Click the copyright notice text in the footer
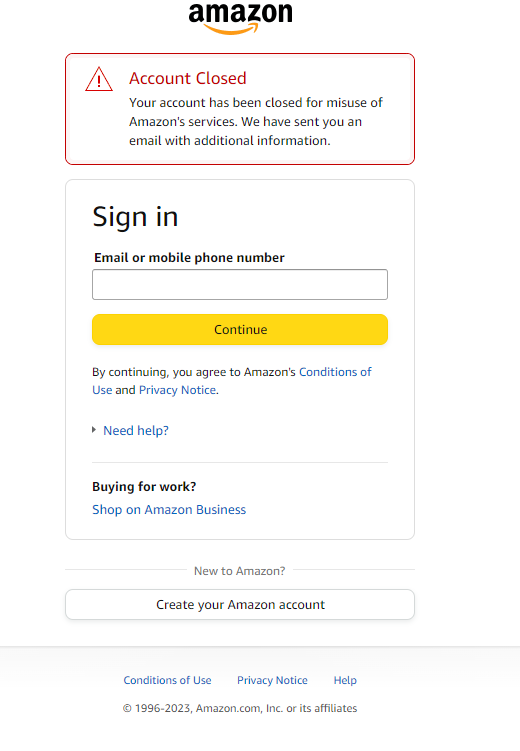The height and width of the screenshot is (751, 520). 240,708
